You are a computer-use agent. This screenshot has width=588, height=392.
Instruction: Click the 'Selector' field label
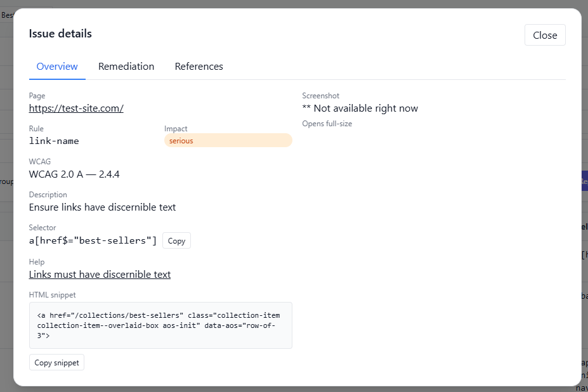(x=42, y=228)
